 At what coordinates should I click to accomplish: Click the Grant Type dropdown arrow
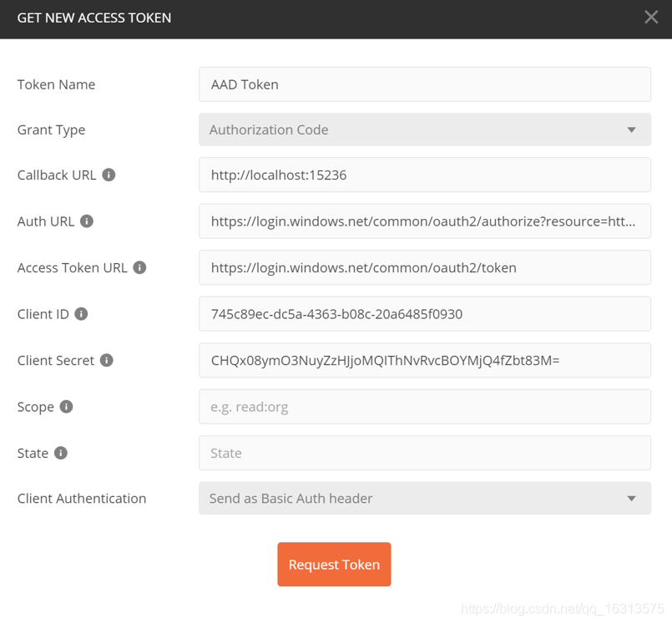click(631, 129)
